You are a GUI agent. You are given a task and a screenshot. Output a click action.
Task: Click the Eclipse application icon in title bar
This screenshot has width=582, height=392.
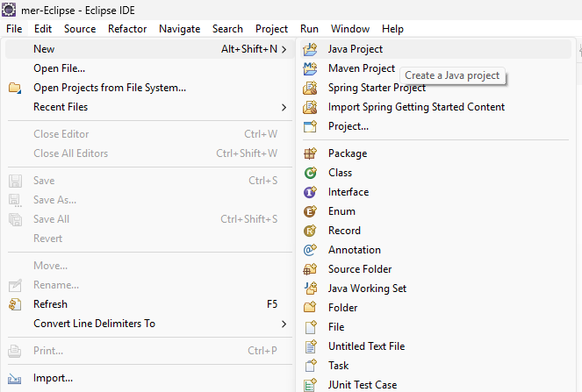[x=9, y=10]
